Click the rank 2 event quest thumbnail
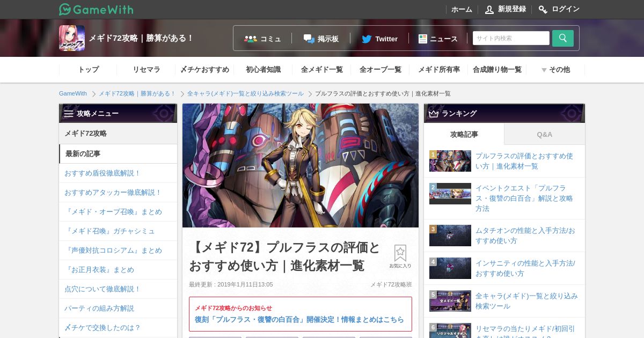The width and height of the screenshot is (644, 338). tap(450, 194)
